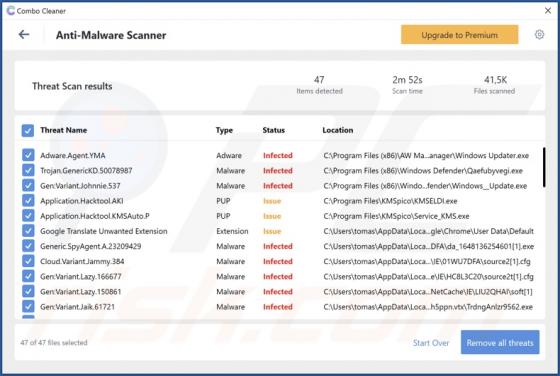
Task: Sort by Type column header
Action: click(x=224, y=130)
